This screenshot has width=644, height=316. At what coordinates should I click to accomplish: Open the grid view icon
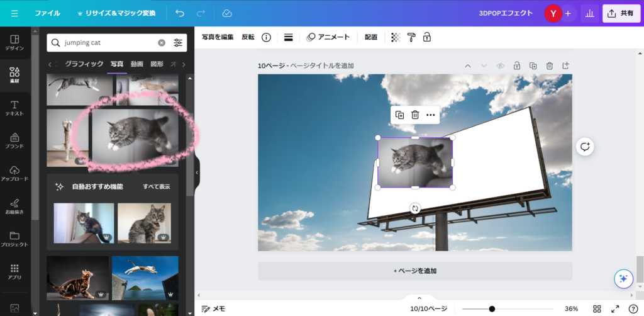pyautogui.click(x=597, y=309)
